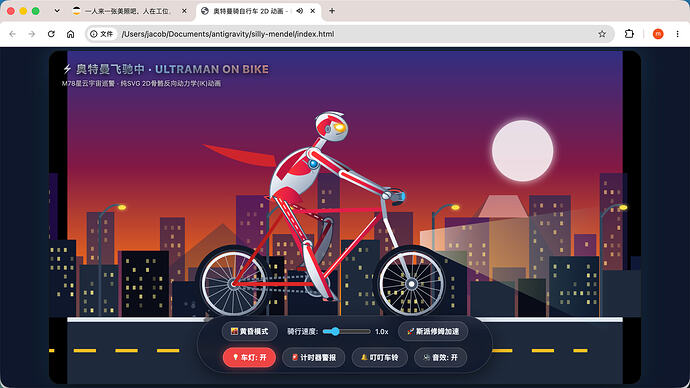Open the extensions puzzle icon
This screenshot has width=690, height=388.
coord(629,34)
